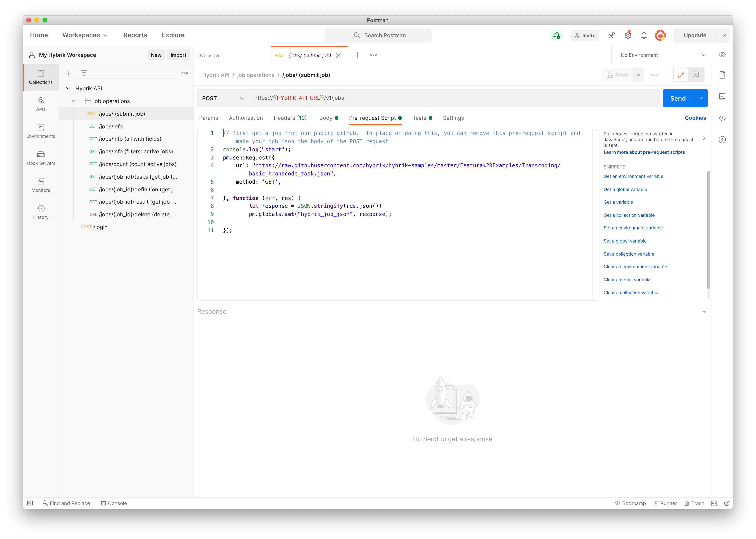Click the sync status cloud icon
756x539 pixels.
[x=556, y=35]
